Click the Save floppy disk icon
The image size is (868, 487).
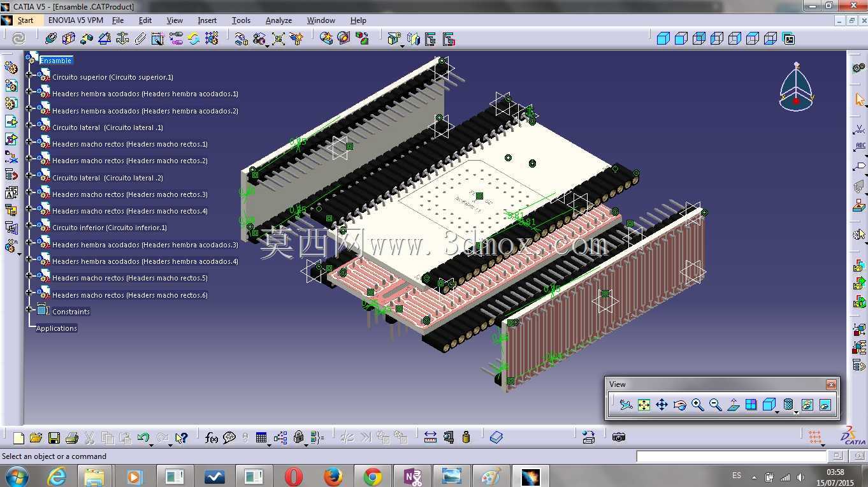[54, 437]
